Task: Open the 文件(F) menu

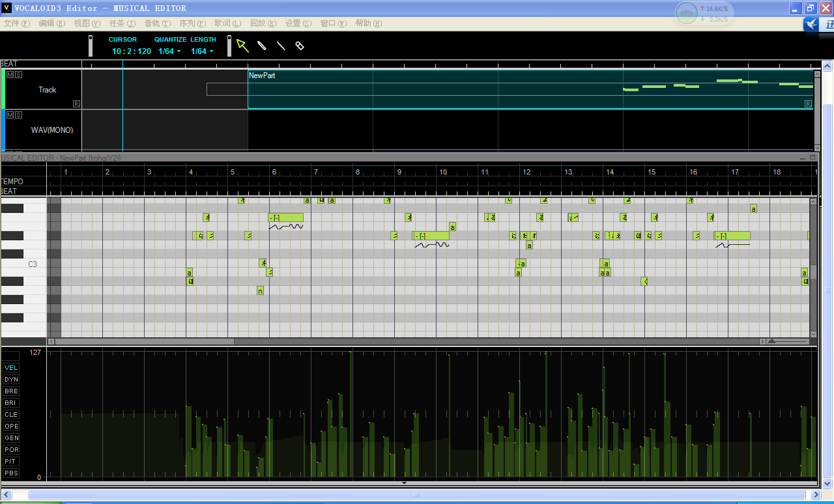Action: (16, 23)
